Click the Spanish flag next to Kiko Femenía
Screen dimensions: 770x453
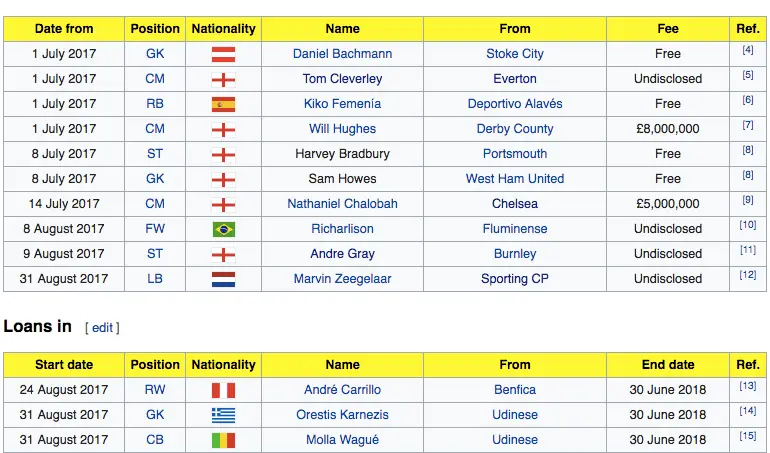click(x=223, y=104)
